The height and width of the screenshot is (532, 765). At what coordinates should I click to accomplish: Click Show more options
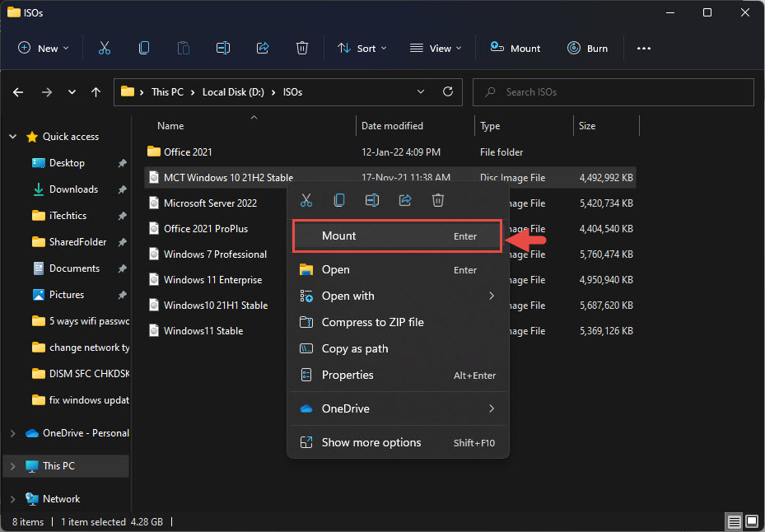point(398,442)
